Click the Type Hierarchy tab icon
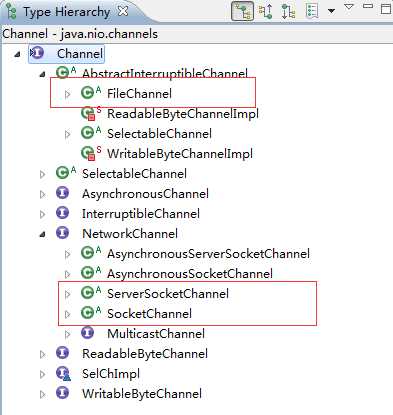 (x=11, y=12)
